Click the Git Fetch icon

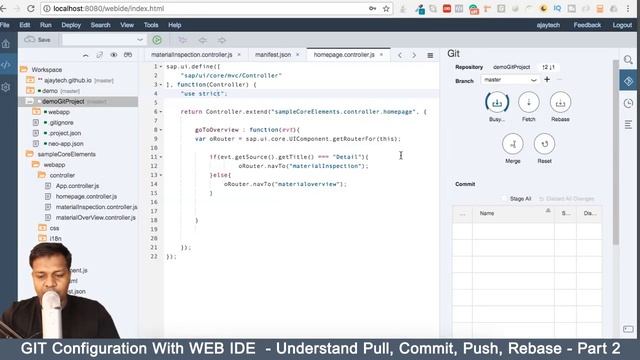coord(529,102)
